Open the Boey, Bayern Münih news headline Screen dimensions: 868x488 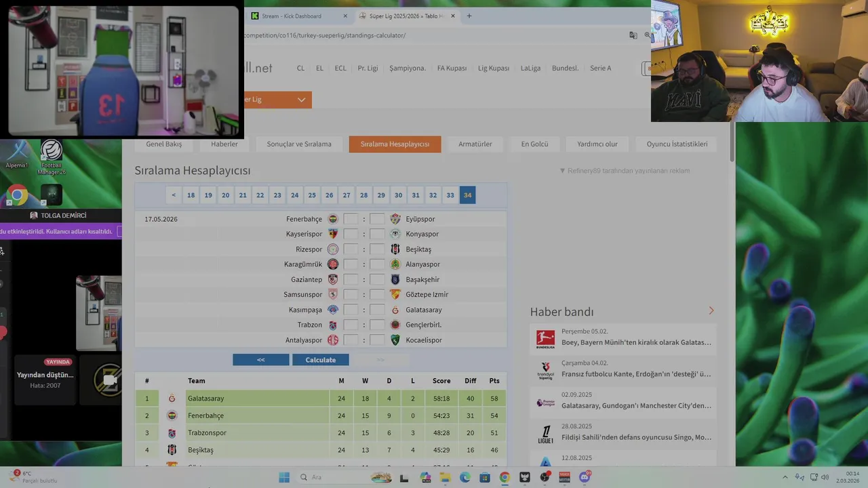point(636,342)
